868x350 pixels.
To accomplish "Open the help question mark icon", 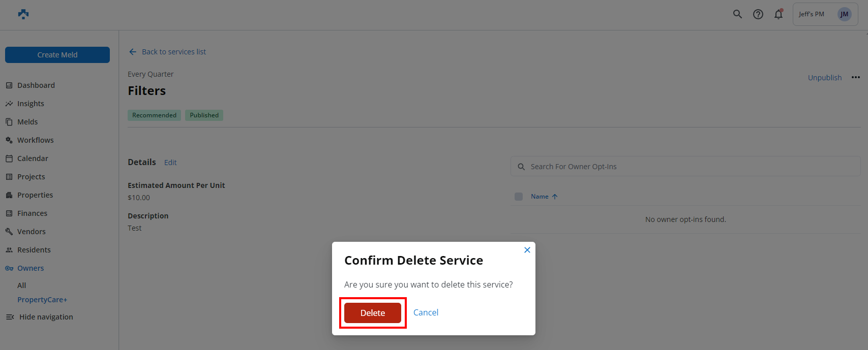I will pos(758,14).
